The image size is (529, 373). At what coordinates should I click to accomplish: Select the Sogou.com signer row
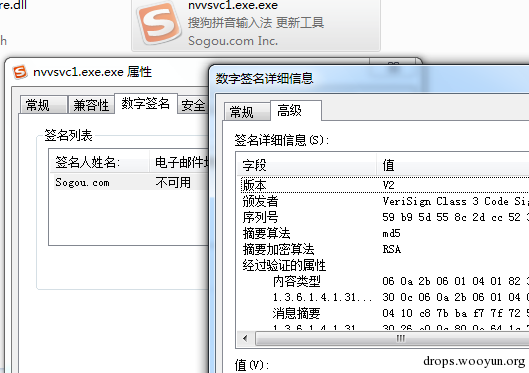131,182
